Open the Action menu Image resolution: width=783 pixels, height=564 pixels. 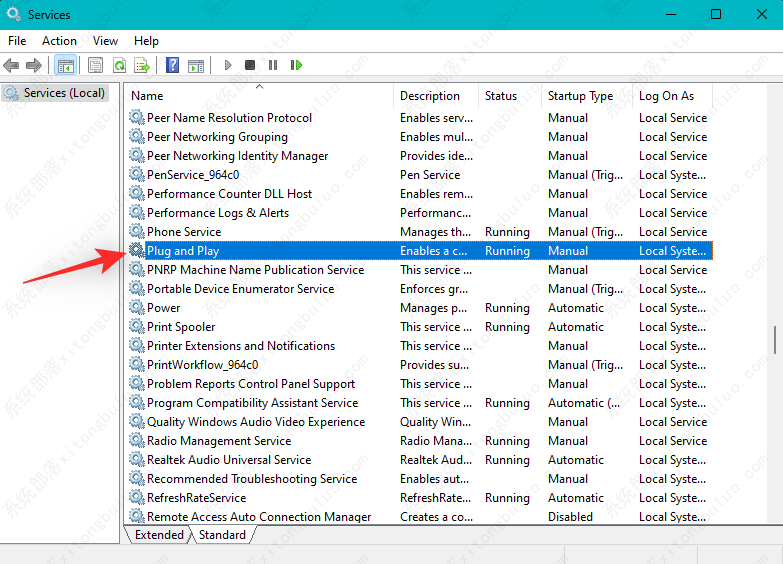tap(59, 41)
